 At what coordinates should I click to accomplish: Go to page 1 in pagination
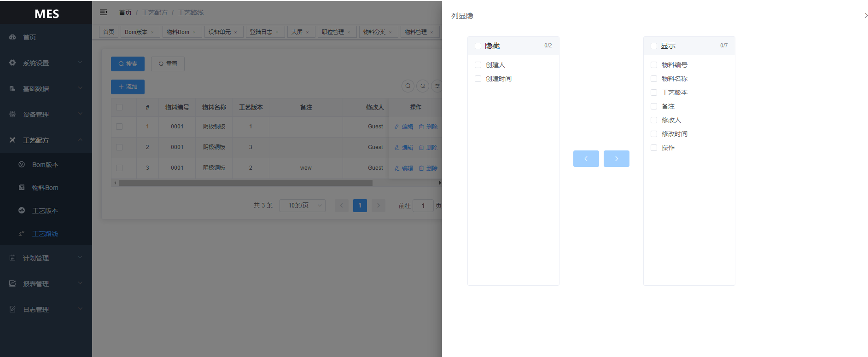360,206
